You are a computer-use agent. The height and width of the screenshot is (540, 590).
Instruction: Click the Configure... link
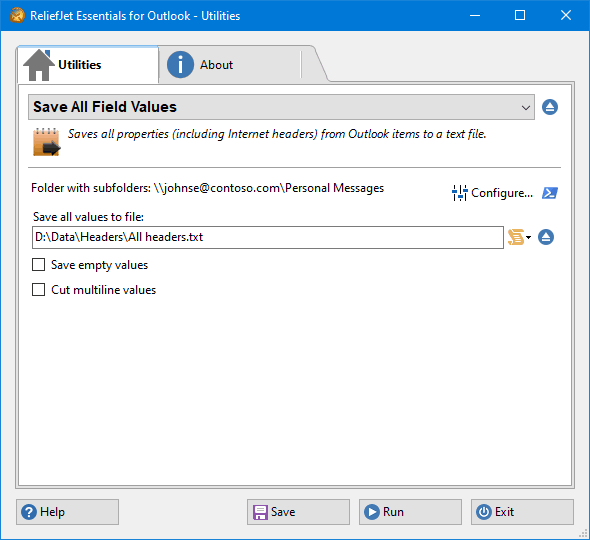point(502,193)
